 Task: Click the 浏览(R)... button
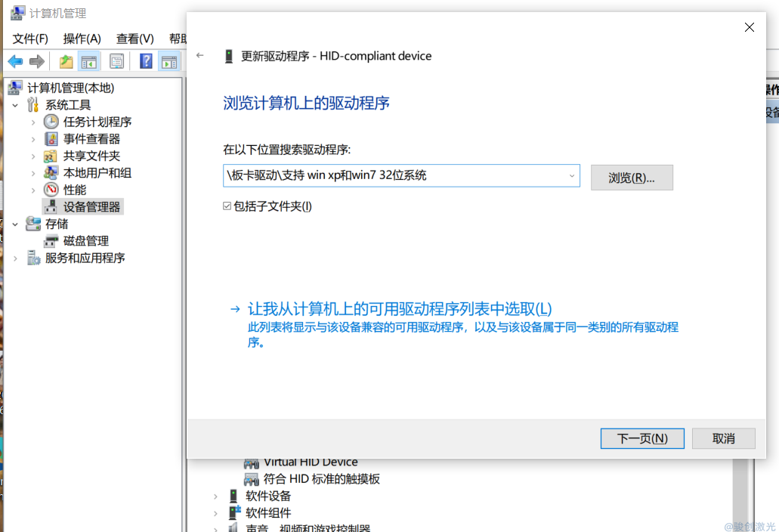(632, 178)
